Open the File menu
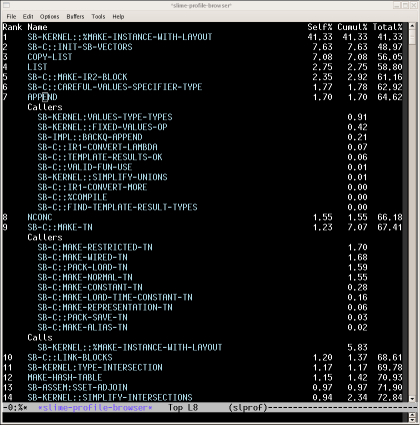Image resolution: width=420 pixels, height=425 pixels. click(11, 16)
